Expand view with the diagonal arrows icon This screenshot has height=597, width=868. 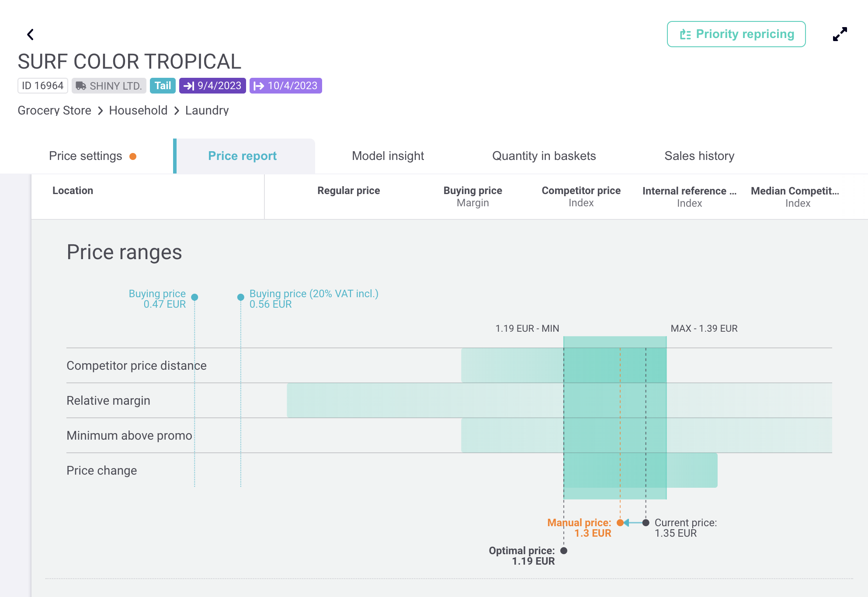(x=840, y=34)
